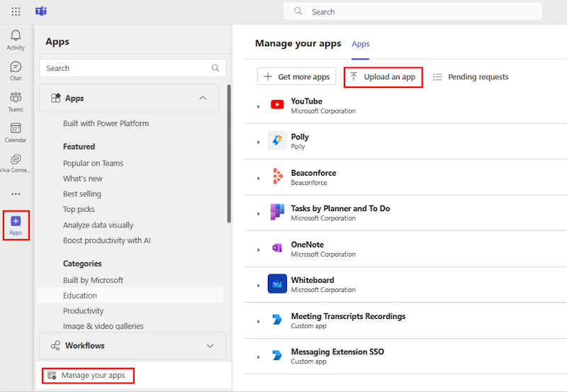The image size is (567, 392).
Task: Select Popular on Teams
Action: click(x=94, y=163)
